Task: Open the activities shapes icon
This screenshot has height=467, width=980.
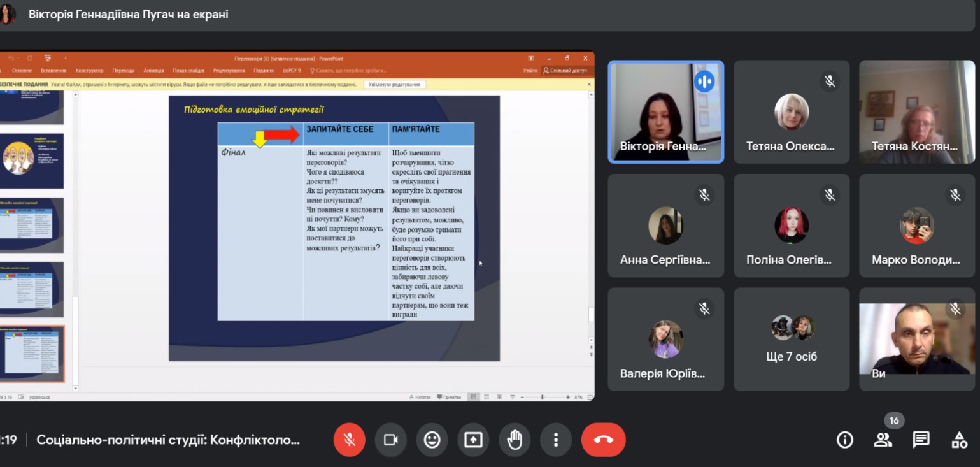Action: coord(959,440)
